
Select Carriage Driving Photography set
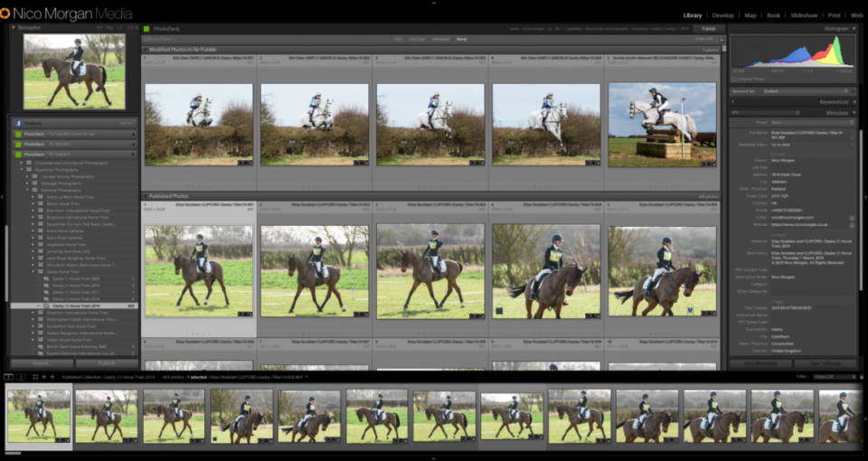pos(67,176)
